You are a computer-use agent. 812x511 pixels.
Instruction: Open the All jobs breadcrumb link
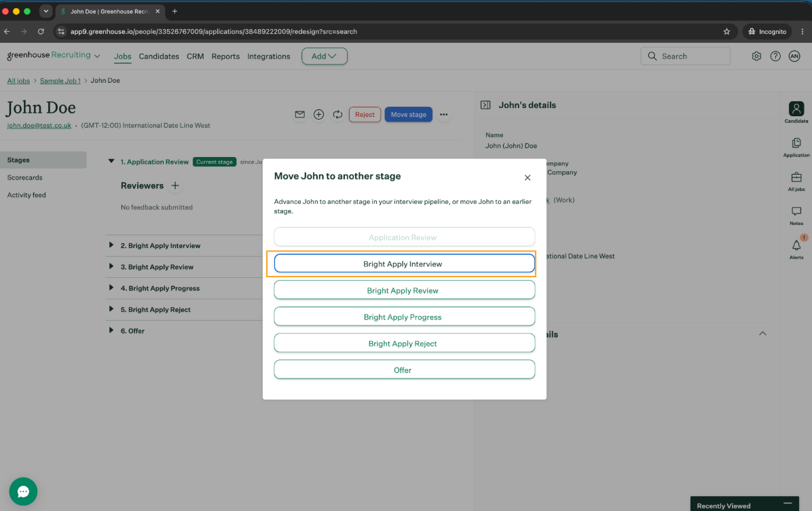click(x=18, y=81)
